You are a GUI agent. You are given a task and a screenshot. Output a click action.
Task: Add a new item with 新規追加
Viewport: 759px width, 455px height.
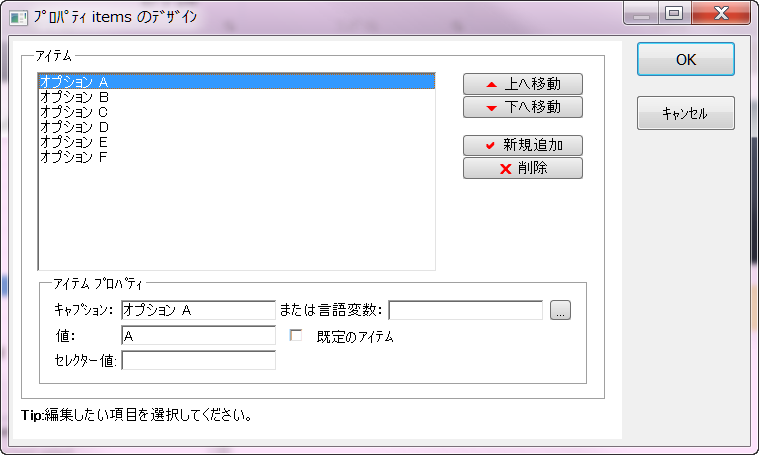pos(523,145)
